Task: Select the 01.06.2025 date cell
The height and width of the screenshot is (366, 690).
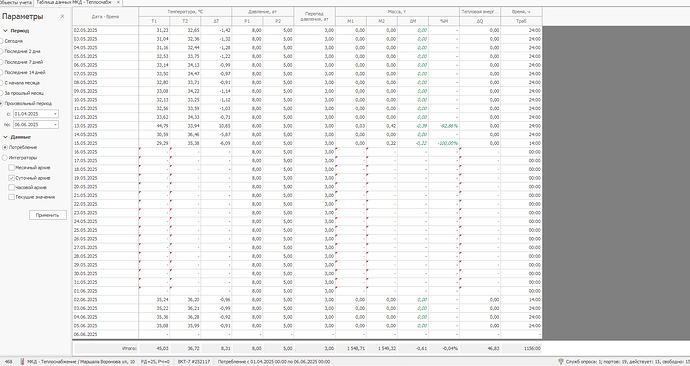Action: point(106,291)
